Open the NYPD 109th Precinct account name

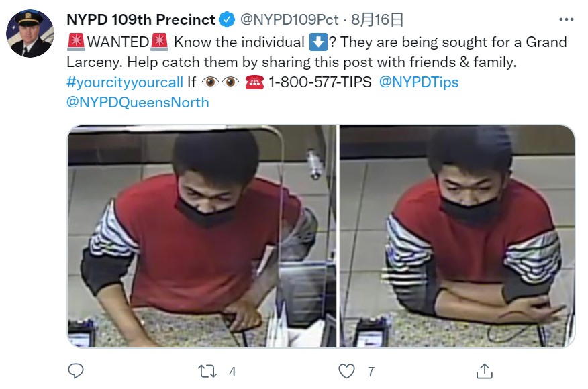pyautogui.click(x=141, y=19)
